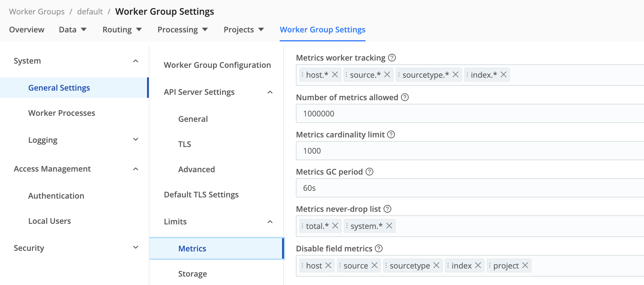Open help for Metrics worker tracking
The image size is (644, 285).
392,58
